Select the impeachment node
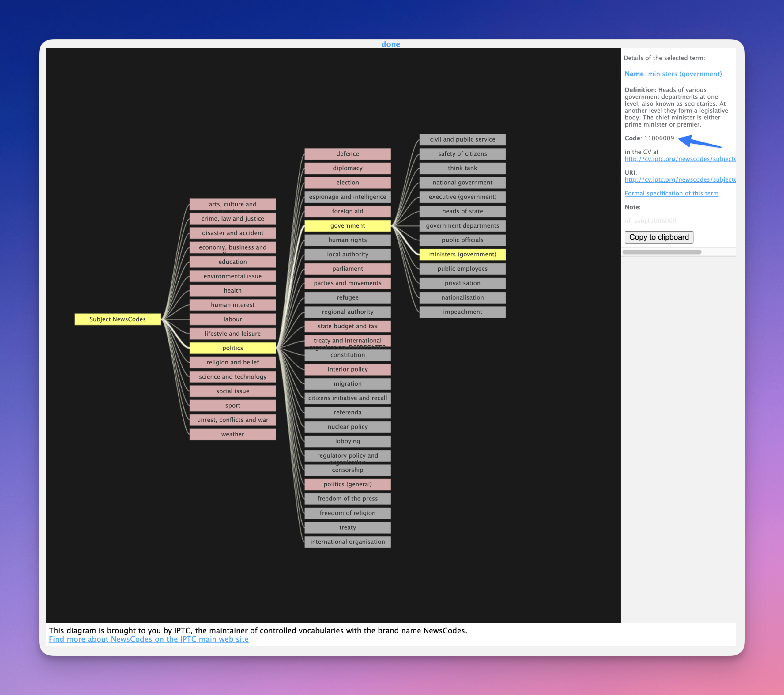The image size is (784, 695). pyautogui.click(x=462, y=312)
